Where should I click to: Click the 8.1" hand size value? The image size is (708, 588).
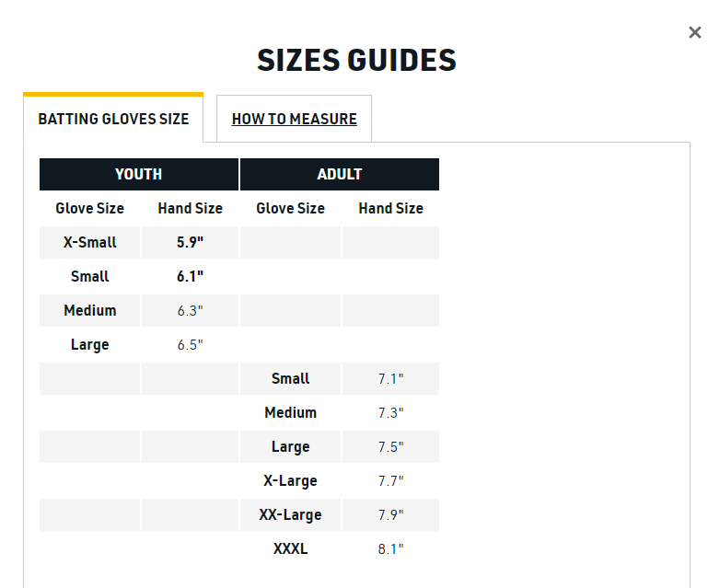390,548
